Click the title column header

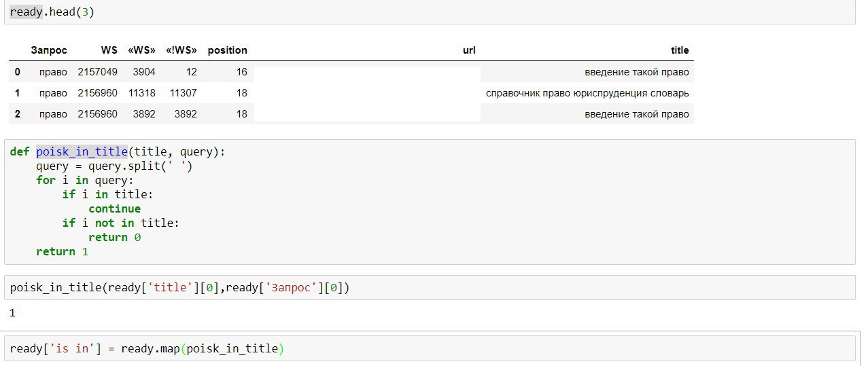point(680,50)
